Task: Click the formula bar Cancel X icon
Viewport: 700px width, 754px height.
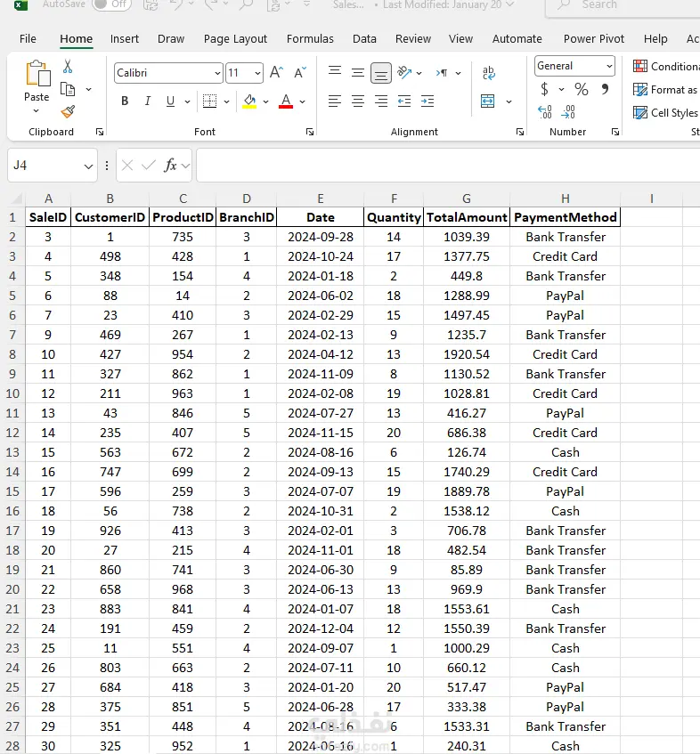Action: (x=127, y=166)
